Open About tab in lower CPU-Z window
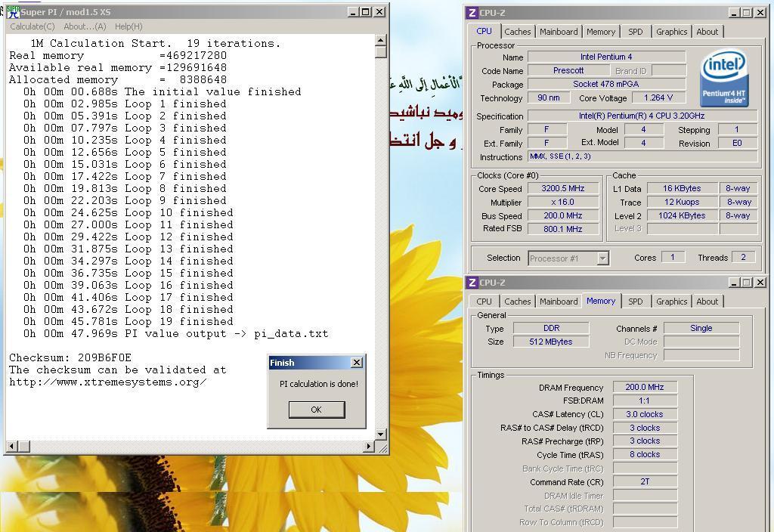Image resolution: width=774 pixels, height=532 pixels. [x=707, y=302]
